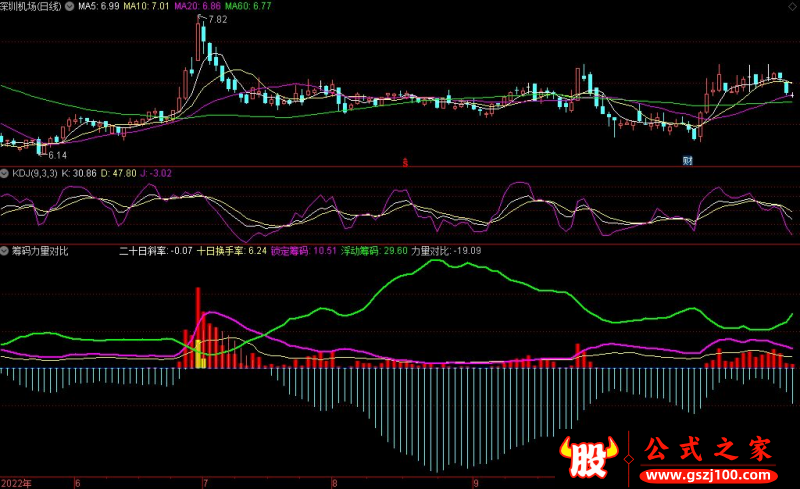This screenshot has width=800, height=489.
Task: Click the 7.82 high price marker
Action: tap(217, 20)
